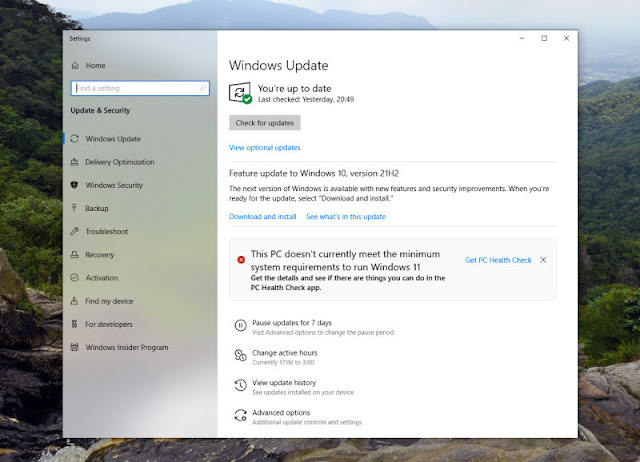Image resolution: width=640 pixels, height=462 pixels.
Task: Click the Activation checkmark circle icon
Action: (74, 278)
